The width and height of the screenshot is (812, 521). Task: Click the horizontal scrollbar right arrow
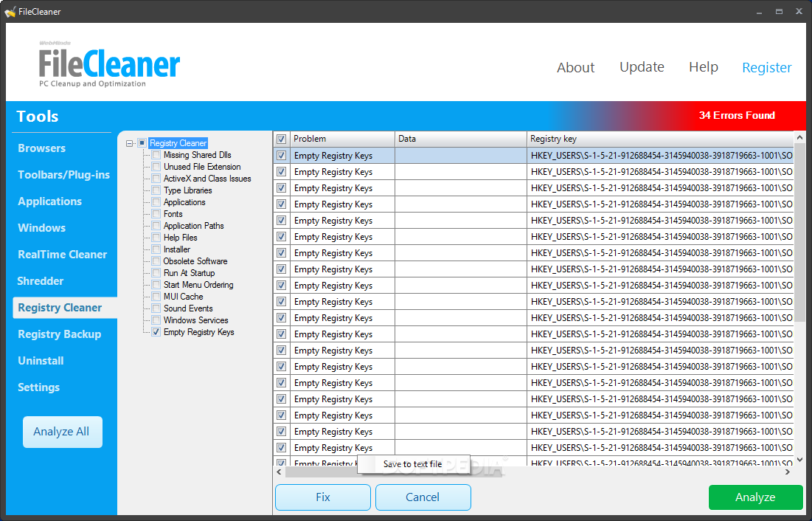(788, 472)
